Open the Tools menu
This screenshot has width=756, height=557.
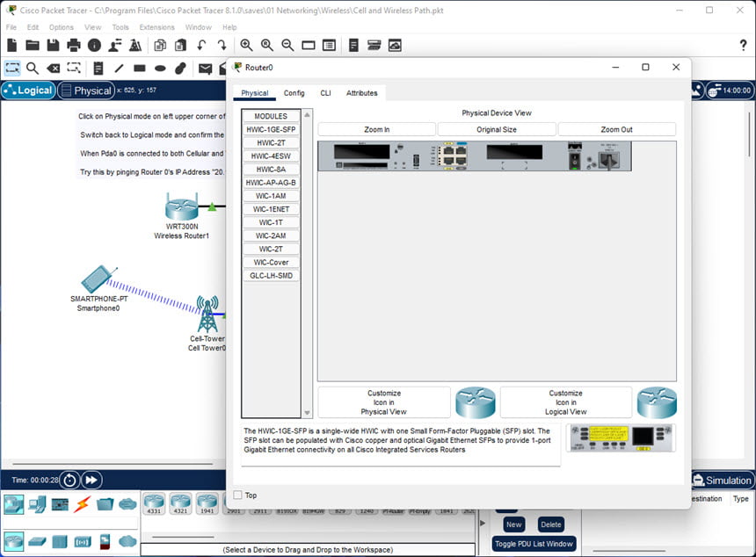120,27
